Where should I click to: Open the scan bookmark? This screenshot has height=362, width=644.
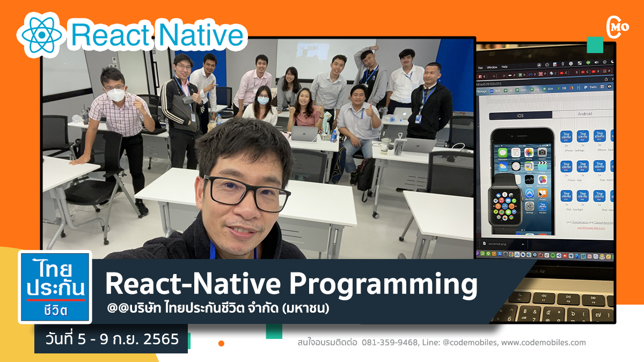coord(521,90)
